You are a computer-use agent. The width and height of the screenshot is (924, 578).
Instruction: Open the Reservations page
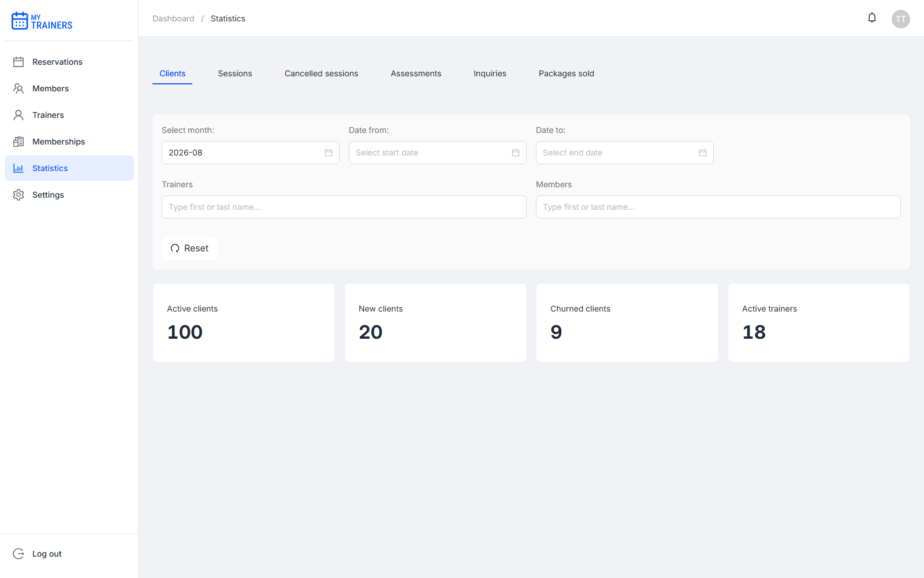(x=69, y=62)
